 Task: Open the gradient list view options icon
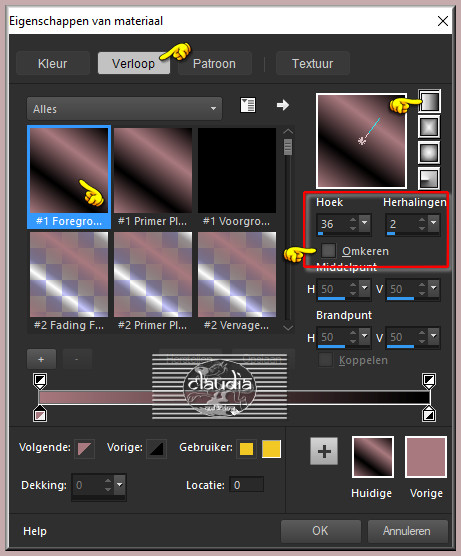[248, 105]
